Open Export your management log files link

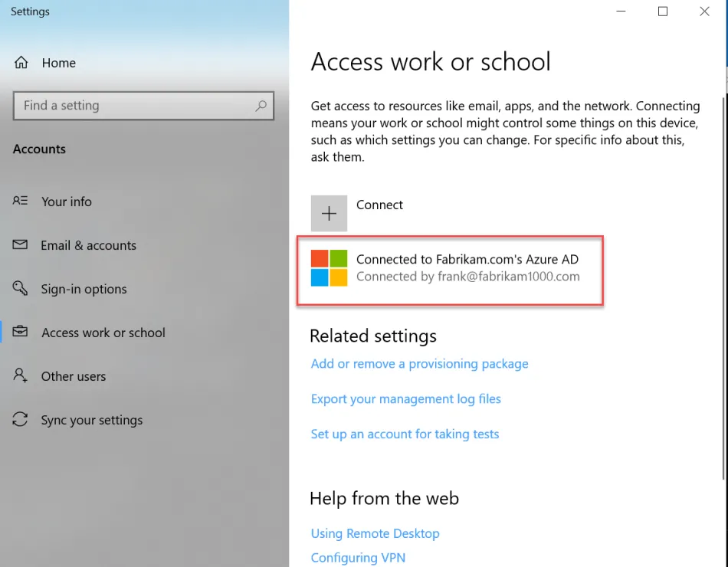tap(405, 399)
